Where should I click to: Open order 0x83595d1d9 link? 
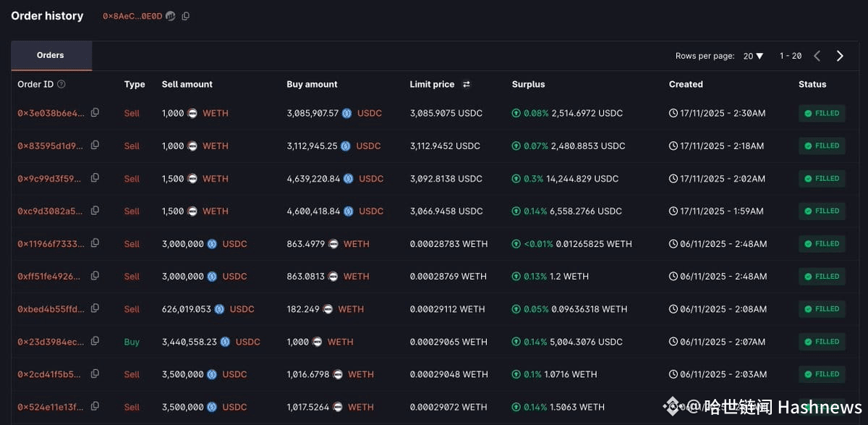tap(51, 146)
